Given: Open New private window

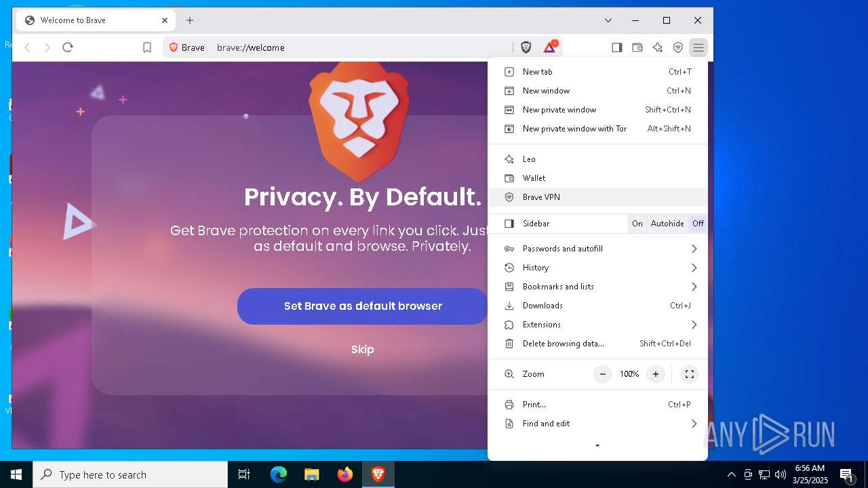Looking at the screenshot, I should coord(597,110).
